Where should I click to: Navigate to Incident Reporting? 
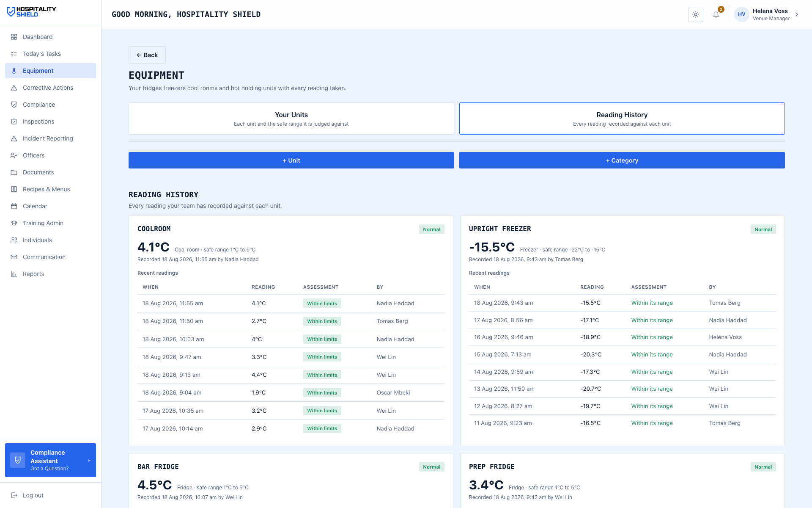51,138
